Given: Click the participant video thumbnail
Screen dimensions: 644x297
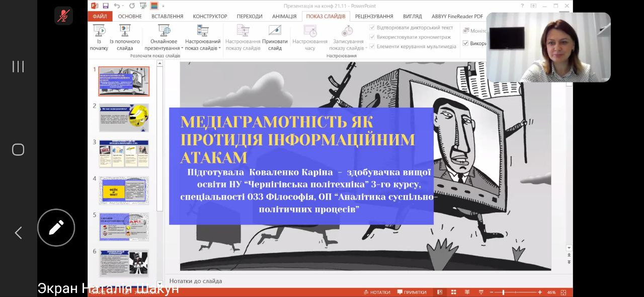Looking at the screenshot, I should click(548, 47).
